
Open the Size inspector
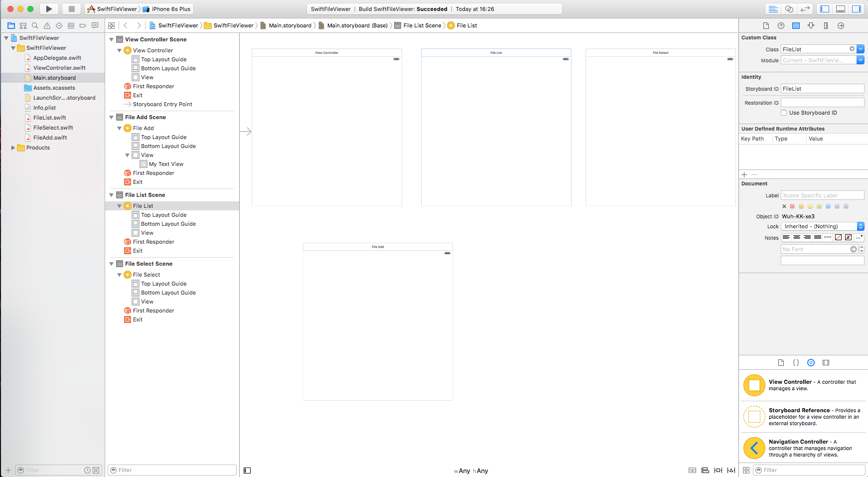(x=826, y=25)
